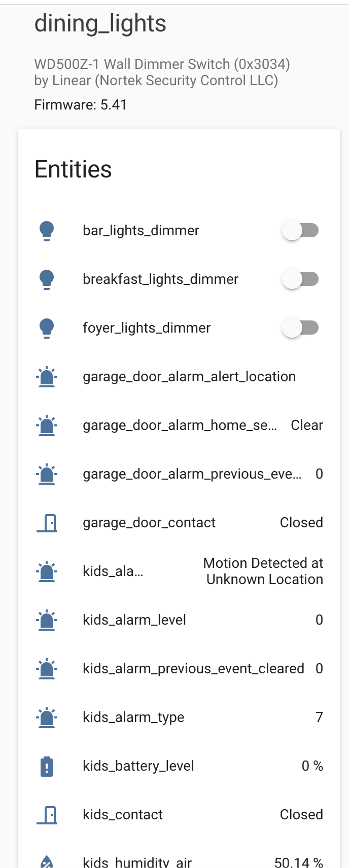Click the kids_contact door icon
Viewport: 349px width, 868px height.
tap(47, 814)
